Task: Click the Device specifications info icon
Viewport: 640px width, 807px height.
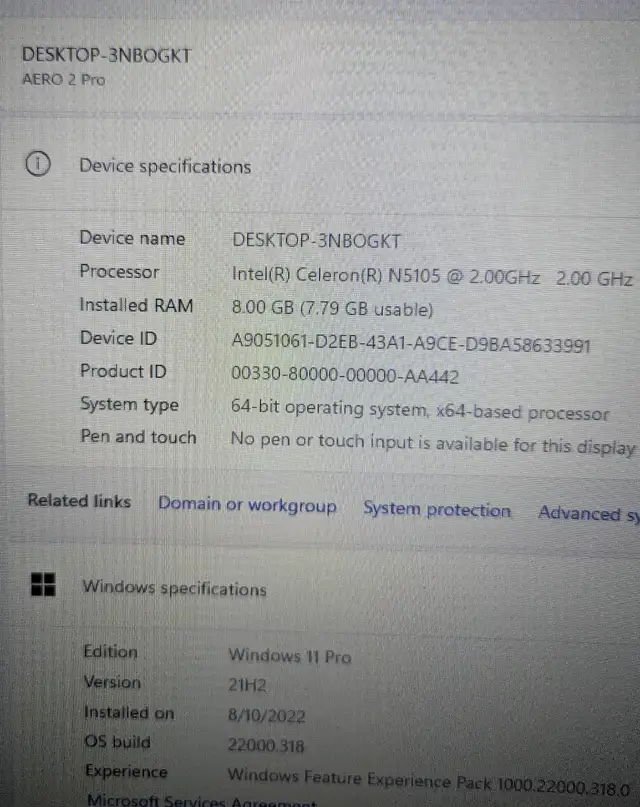Action: tap(38, 164)
